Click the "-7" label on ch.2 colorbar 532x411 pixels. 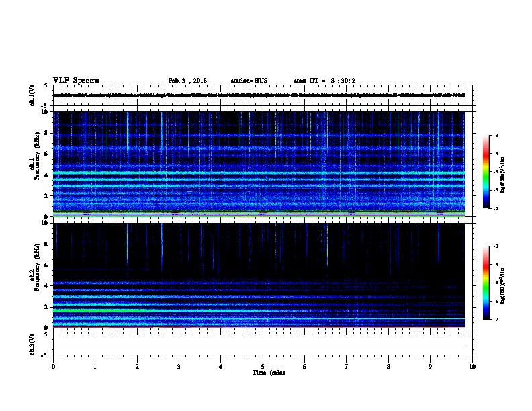coord(495,319)
